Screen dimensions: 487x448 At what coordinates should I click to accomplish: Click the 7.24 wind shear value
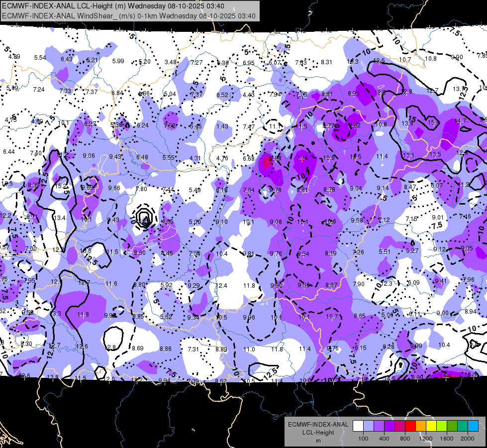point(39,90)
